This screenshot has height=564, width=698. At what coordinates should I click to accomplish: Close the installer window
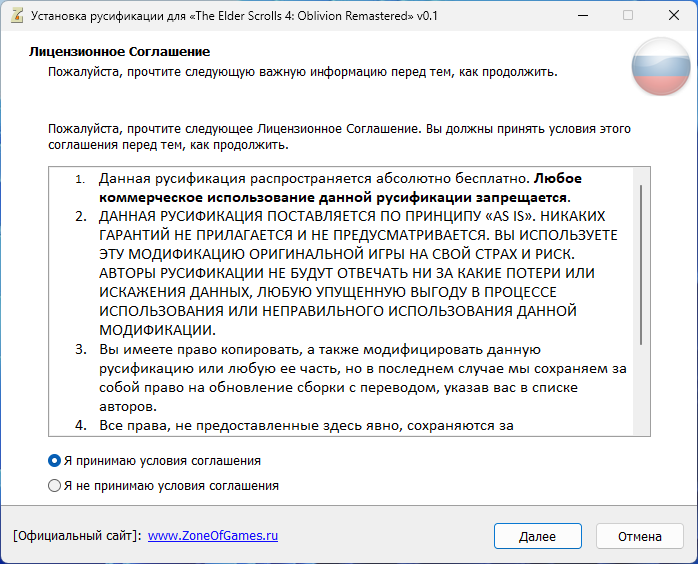674,16
